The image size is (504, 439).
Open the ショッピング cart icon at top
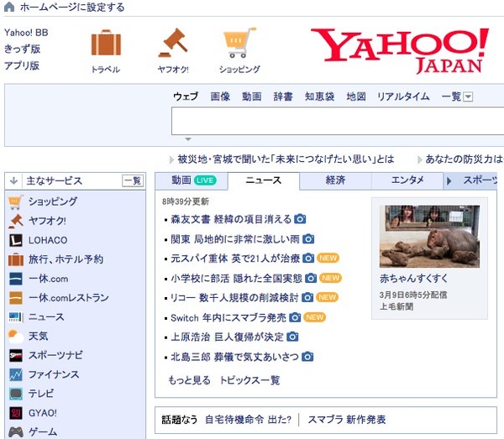coord(239,43)
